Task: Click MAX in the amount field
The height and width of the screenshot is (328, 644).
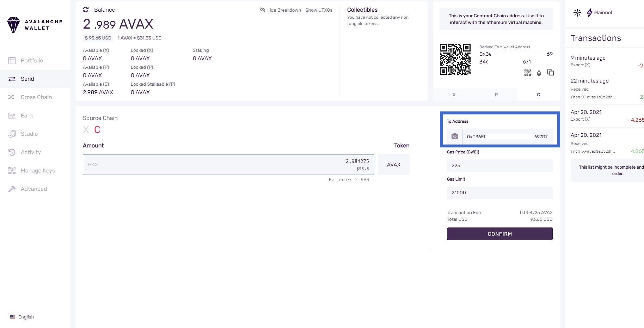Action: coord(93,165)
